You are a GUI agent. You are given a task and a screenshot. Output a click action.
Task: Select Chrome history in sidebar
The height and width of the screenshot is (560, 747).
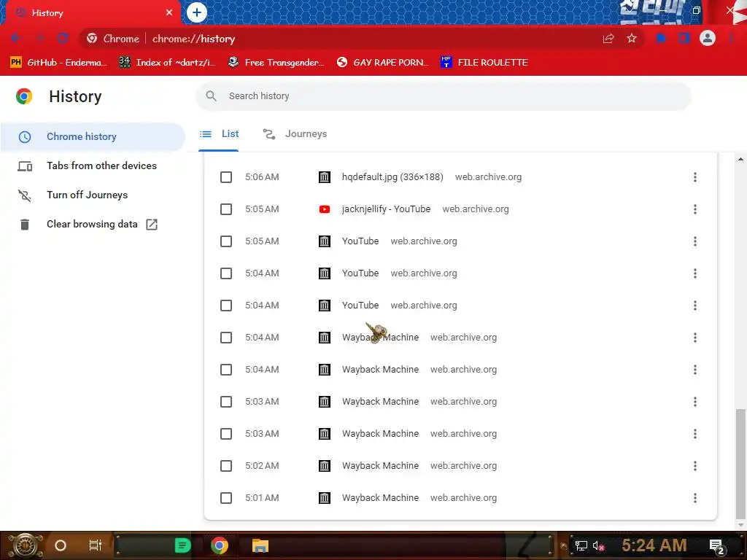coord(93,136)
